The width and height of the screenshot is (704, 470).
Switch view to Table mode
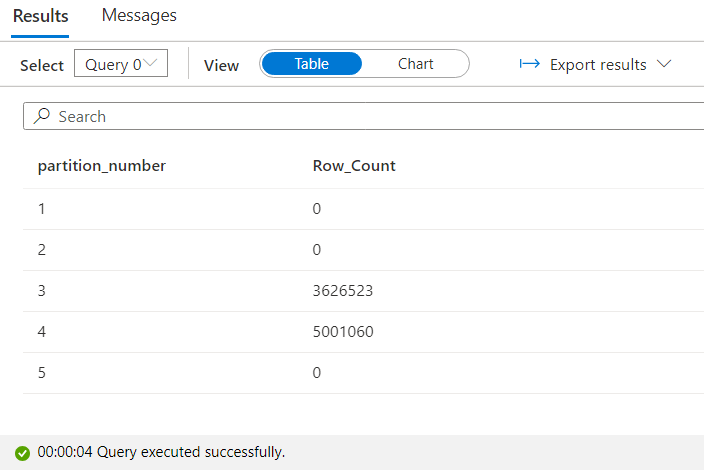pos(311,64)
